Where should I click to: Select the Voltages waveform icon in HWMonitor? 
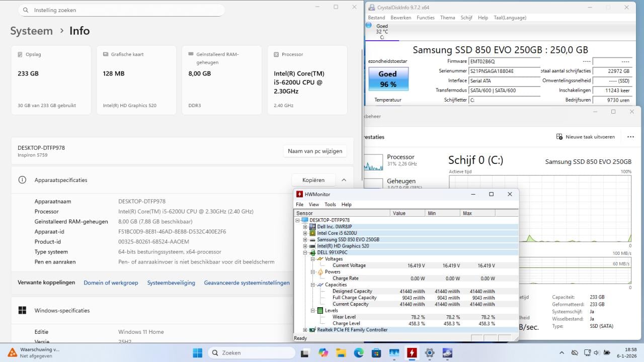[319, 259]
